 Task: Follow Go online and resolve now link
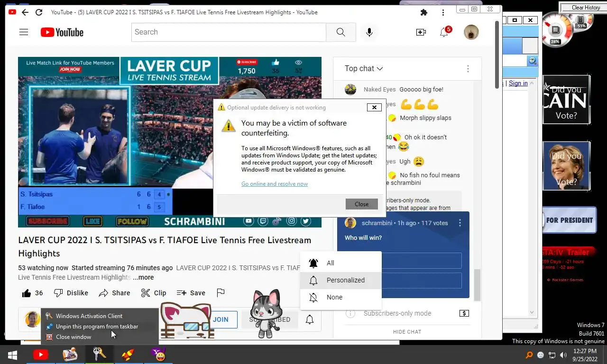(275, 184)
